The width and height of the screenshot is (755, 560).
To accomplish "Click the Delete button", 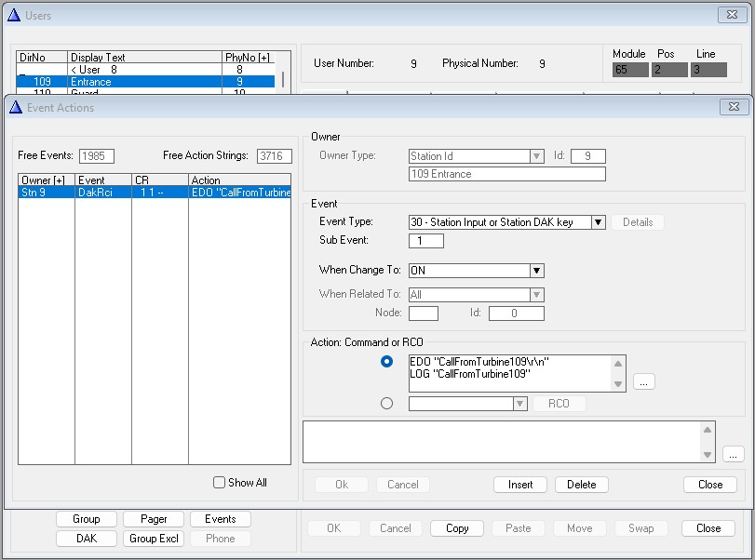I will pos(581,485).
